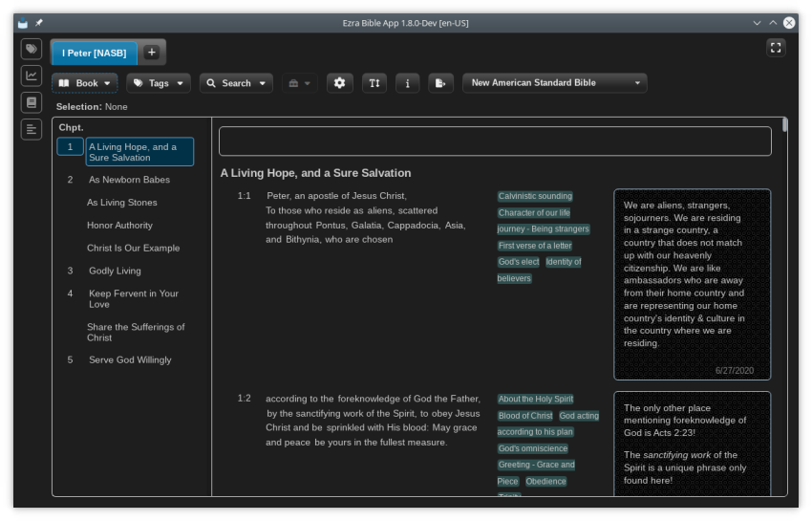Jump to As Living Stones section
The image size is (812, 521).
121,203
